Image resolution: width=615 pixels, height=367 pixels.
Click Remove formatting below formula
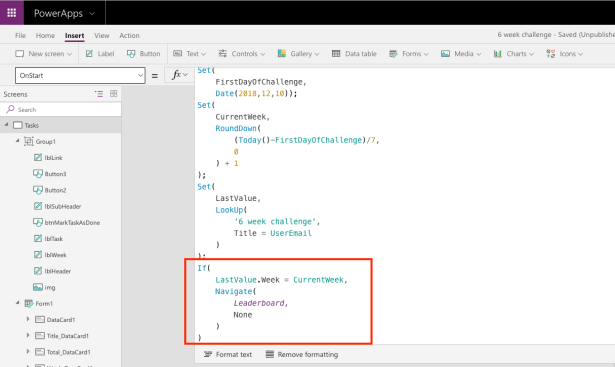302,354
